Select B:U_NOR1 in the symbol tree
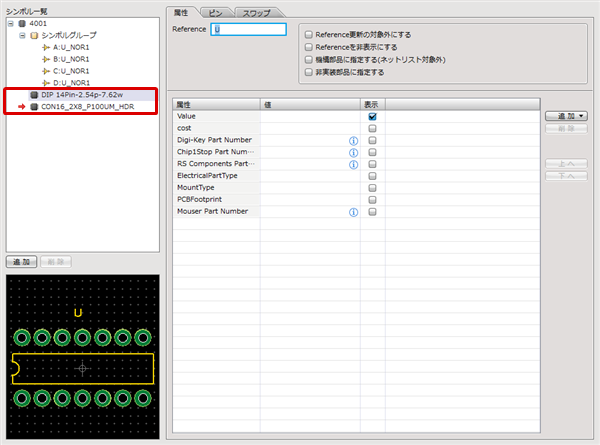Viewport: 600px width, 445px height. [71, 59]
